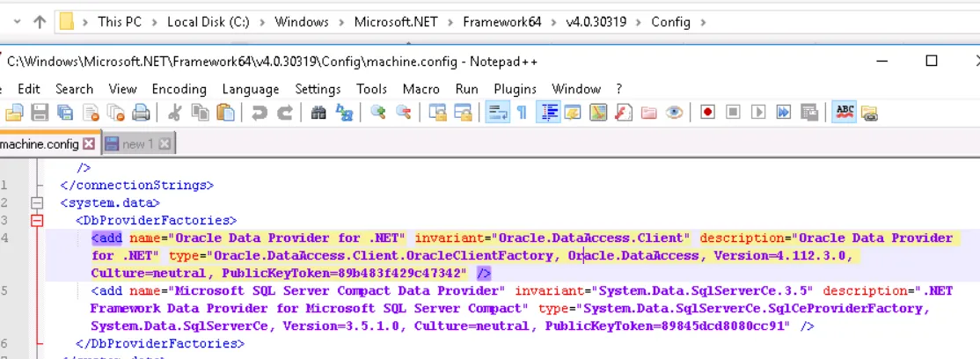
Task: Zoom in using the magnifier plus icon
Action: coord(377,113)
